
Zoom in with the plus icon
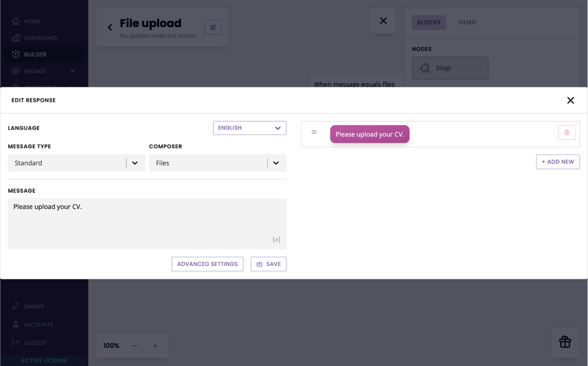[155, 346]
